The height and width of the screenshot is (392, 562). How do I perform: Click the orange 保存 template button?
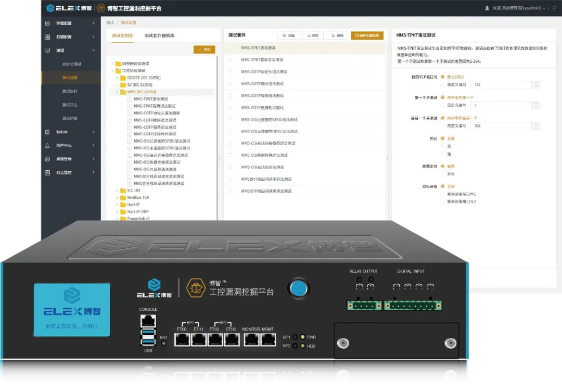click(x=367, y=35)
